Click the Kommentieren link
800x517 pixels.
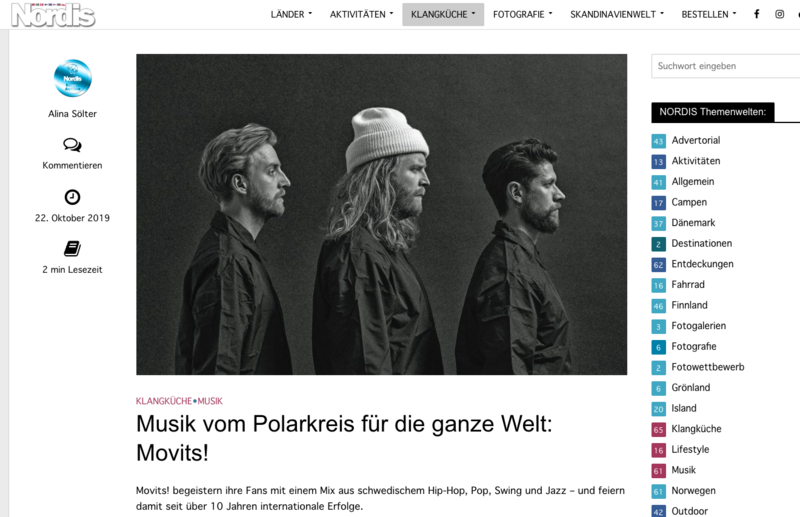pyautogui.click(x=72, y=165)
